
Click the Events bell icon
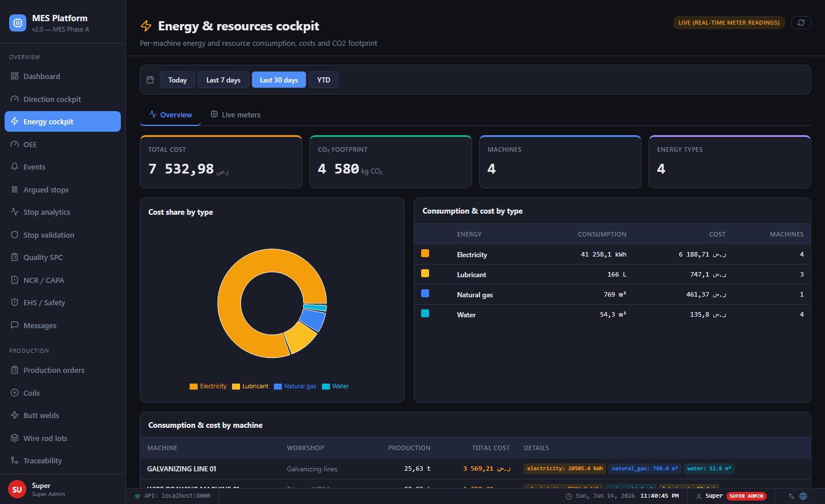click(x=14, y=167)
